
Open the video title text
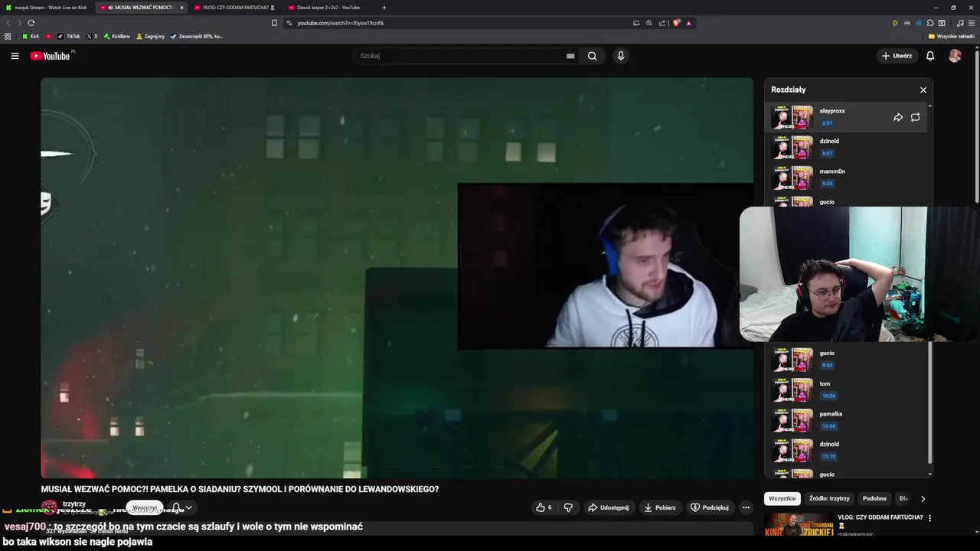point(240,489)
